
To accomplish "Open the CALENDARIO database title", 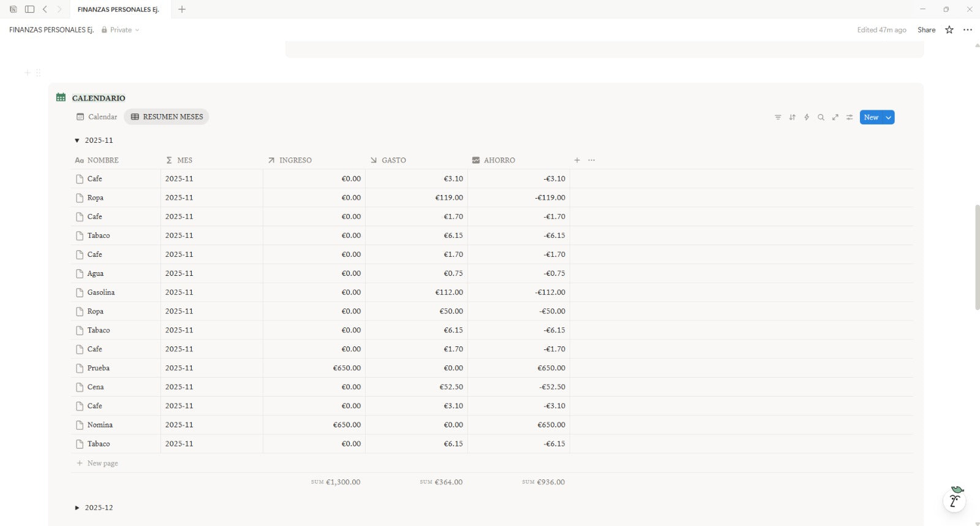I will [x=99, y=98].
